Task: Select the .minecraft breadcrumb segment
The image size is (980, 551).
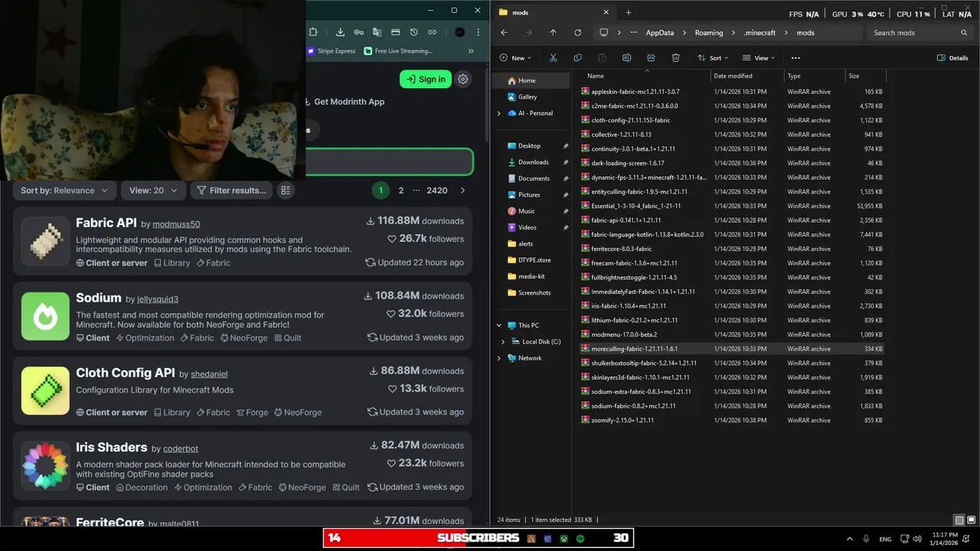Action: (759, 33)
